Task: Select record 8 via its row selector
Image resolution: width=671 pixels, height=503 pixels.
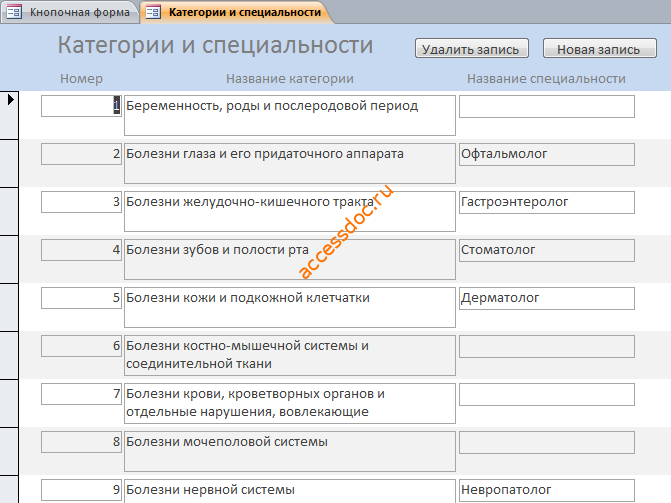Action: tap(9, 451)
